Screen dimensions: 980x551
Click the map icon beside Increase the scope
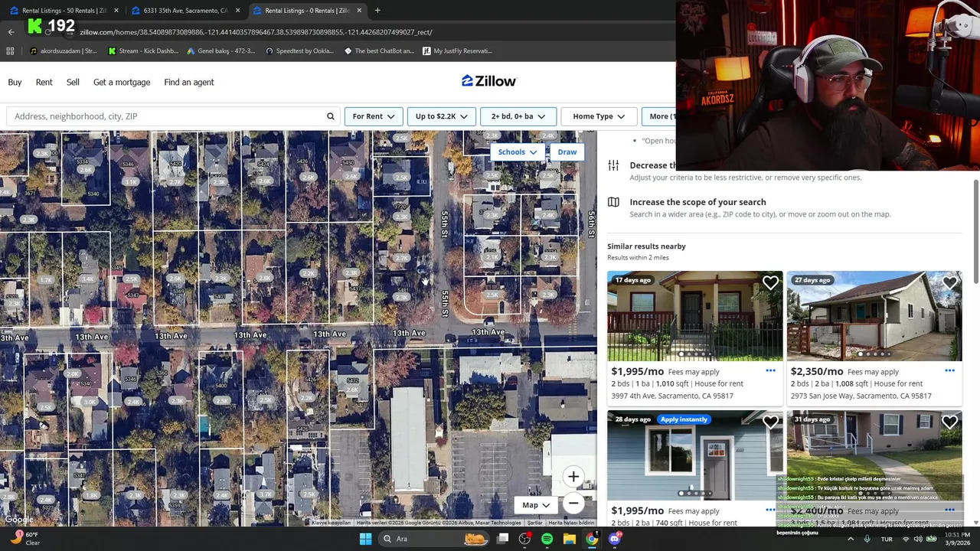[613, 202]
